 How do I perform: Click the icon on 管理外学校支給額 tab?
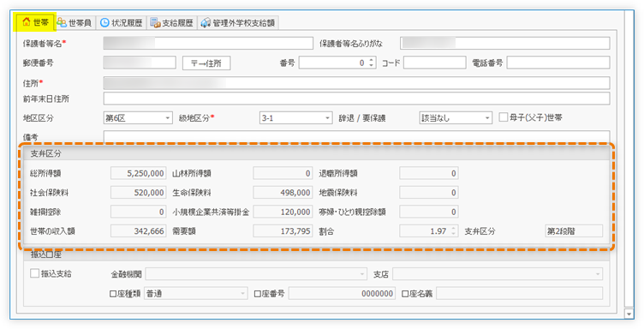(206, 23)
